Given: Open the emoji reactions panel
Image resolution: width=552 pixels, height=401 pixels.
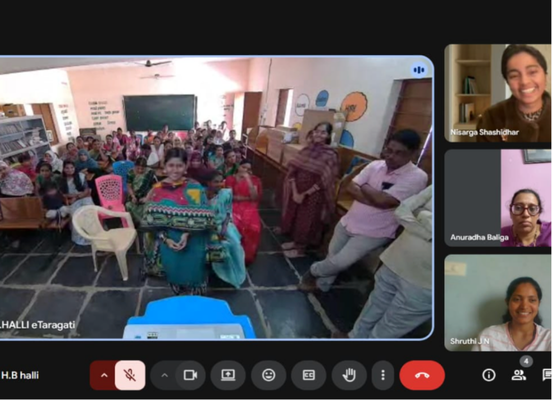Looking at the screenshot, I should [269, 375].
